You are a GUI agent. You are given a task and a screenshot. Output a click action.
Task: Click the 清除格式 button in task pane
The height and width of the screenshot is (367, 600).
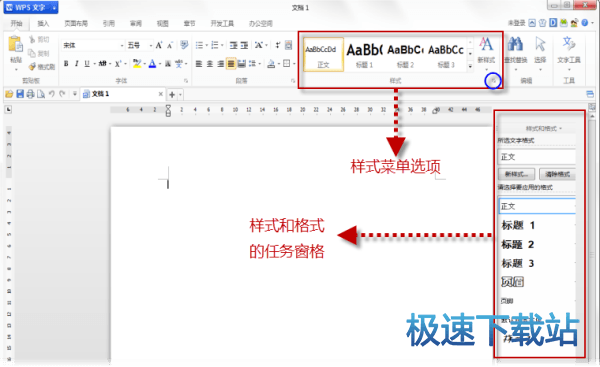point(557,174)
